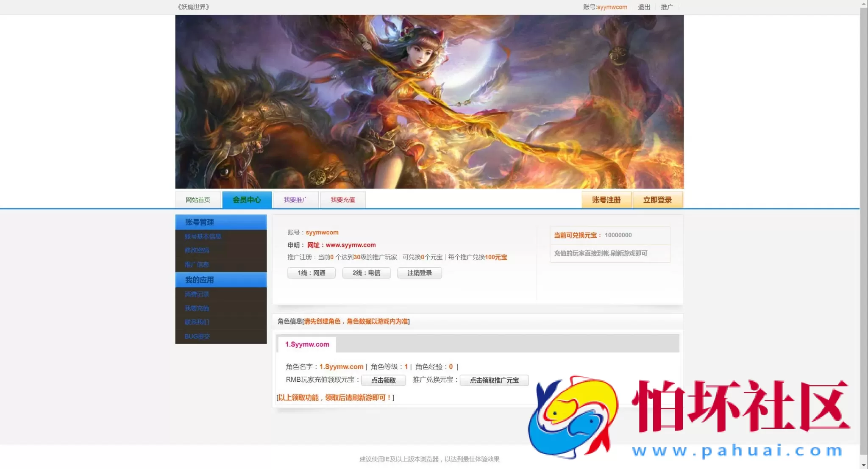The image size is (868, 469).
Task: Open 修改密码 to change password
Action: point(198,250)
